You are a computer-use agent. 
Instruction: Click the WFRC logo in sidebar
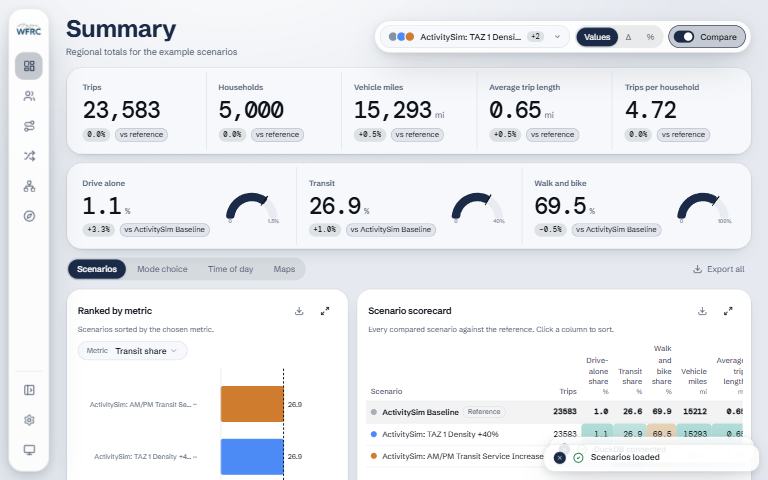[x=28, y=29]
